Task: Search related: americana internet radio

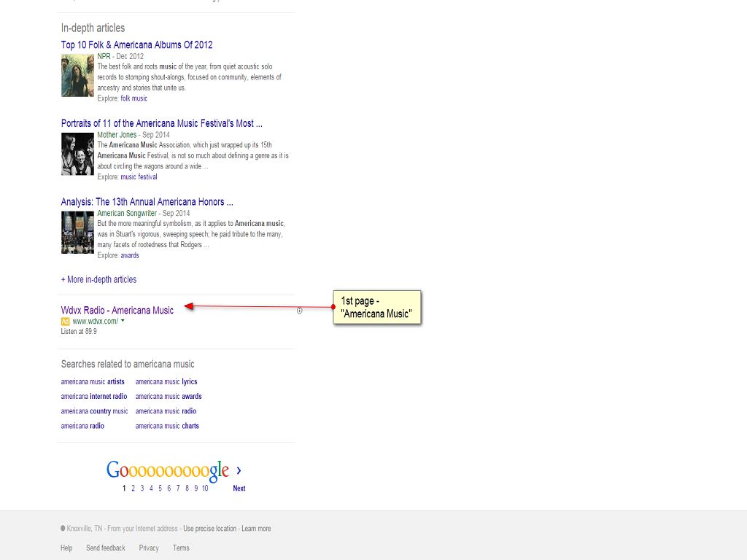Action: click(x=94, y=397)
